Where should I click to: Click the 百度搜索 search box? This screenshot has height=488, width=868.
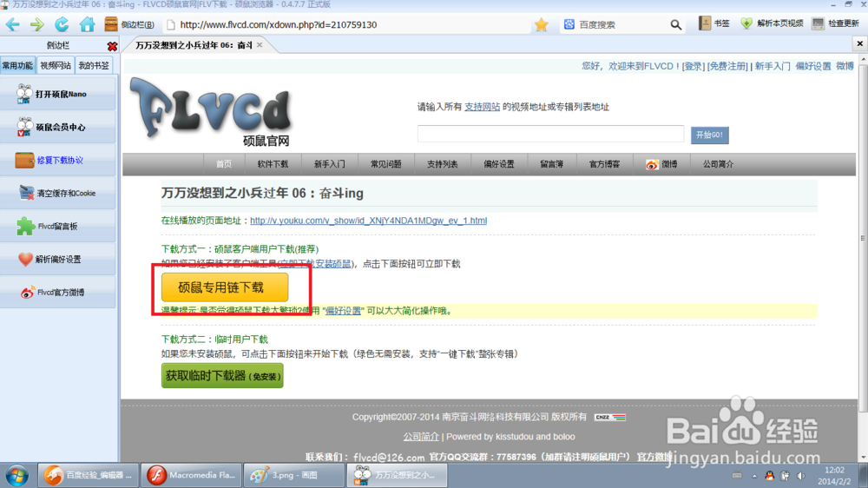(x=620, y=24)
